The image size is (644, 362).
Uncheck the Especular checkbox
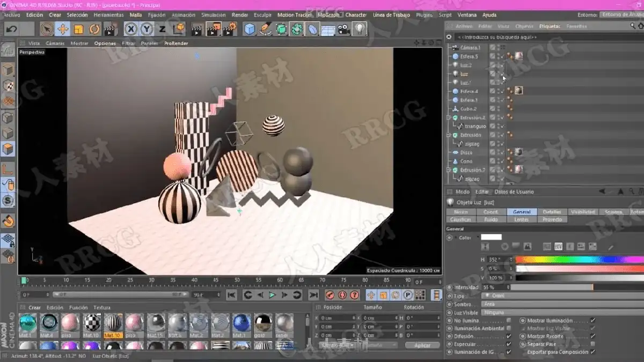(x=509, y=344)
